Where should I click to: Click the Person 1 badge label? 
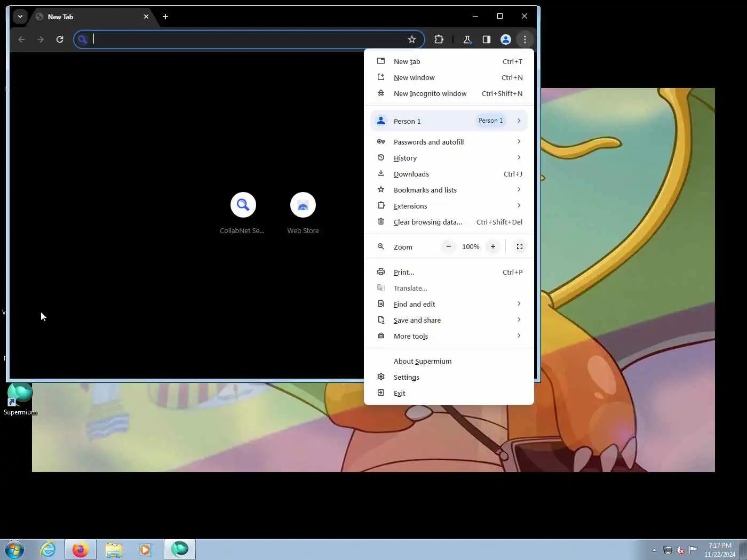pos(490,121)
